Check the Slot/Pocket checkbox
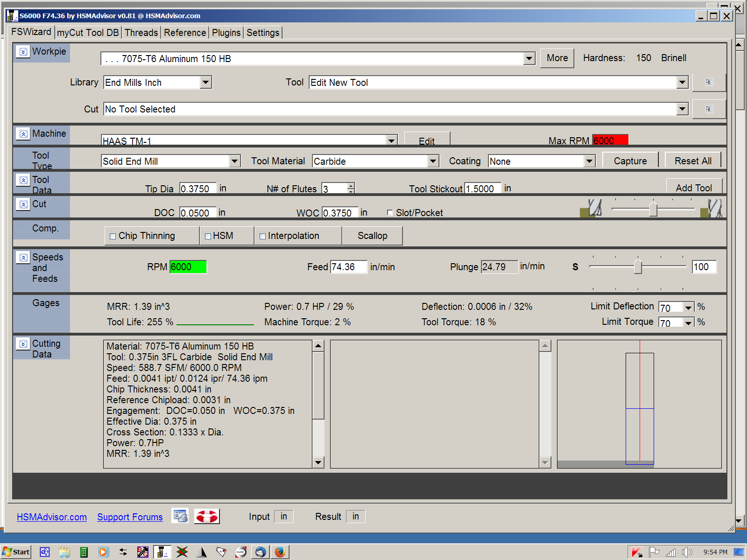Image resolution: width=747 pixels, height=560 pixels. tap(390, 212)
